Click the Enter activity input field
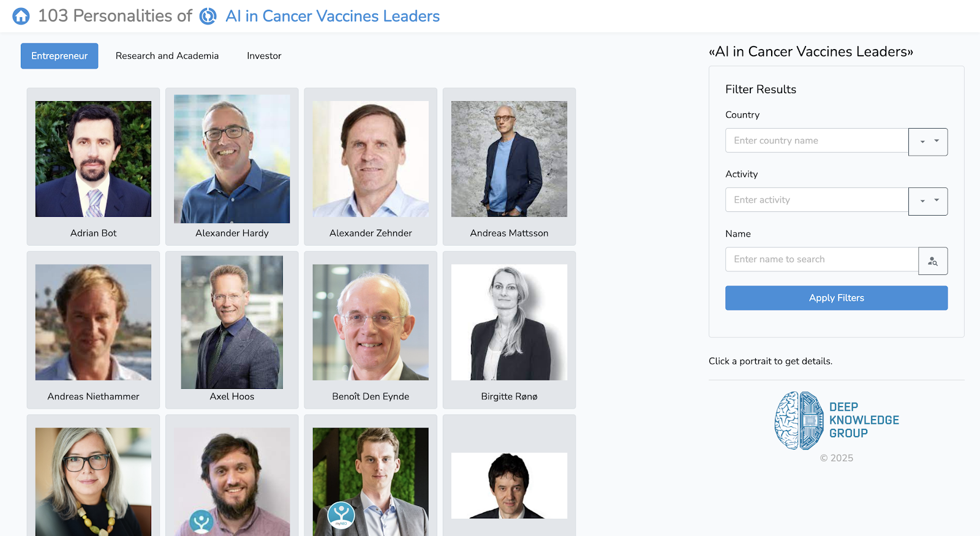 816,200
